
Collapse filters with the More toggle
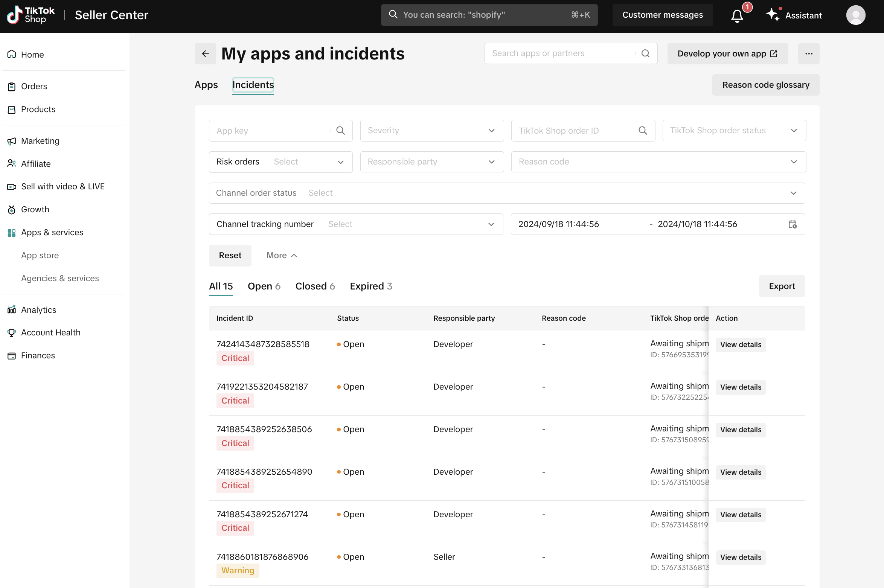point(282,256)
